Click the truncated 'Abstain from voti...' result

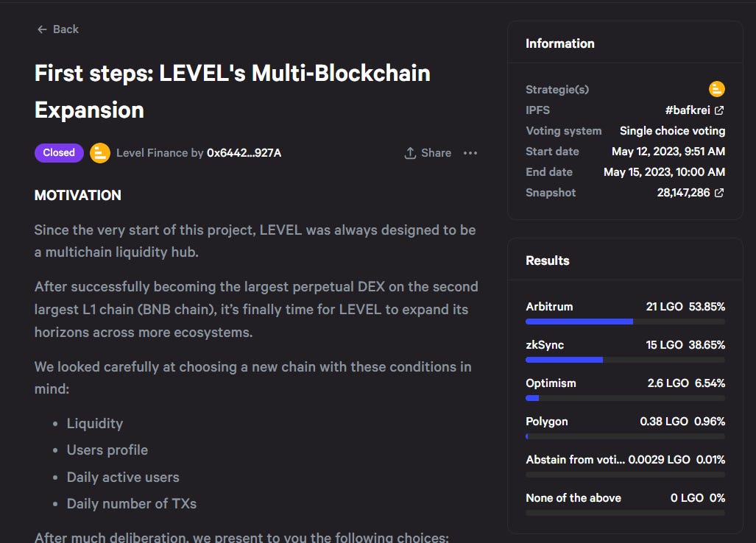tap(575, 460)
